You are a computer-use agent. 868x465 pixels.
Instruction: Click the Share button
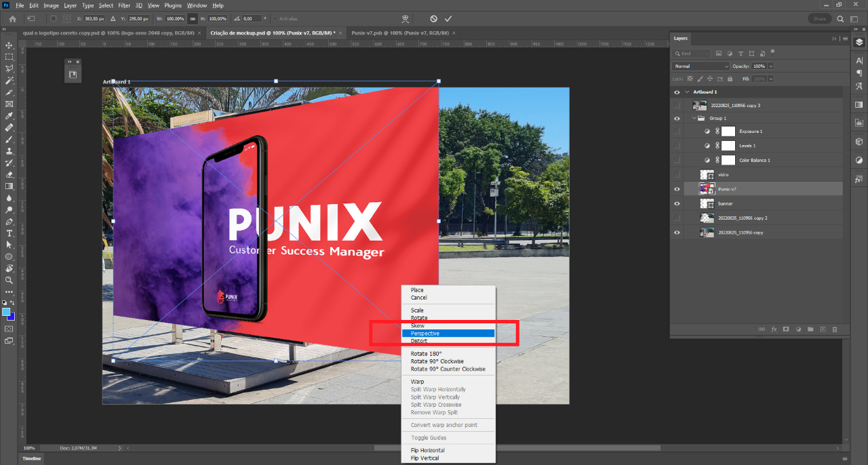(x=820, y=19)
